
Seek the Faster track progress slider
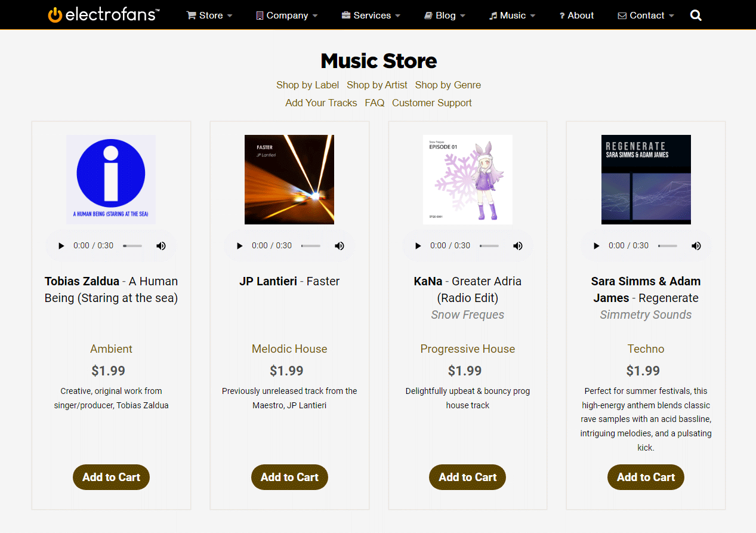point(311,246)
